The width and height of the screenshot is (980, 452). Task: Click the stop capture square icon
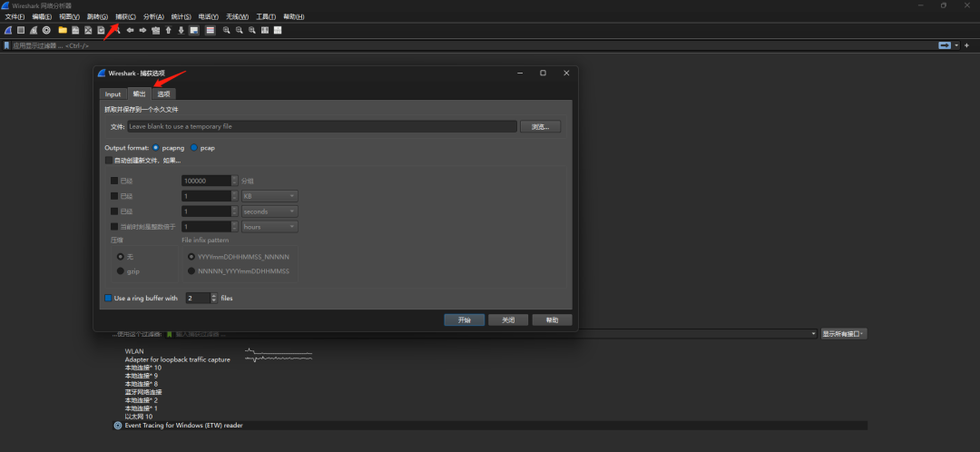[x=21, y=30]
